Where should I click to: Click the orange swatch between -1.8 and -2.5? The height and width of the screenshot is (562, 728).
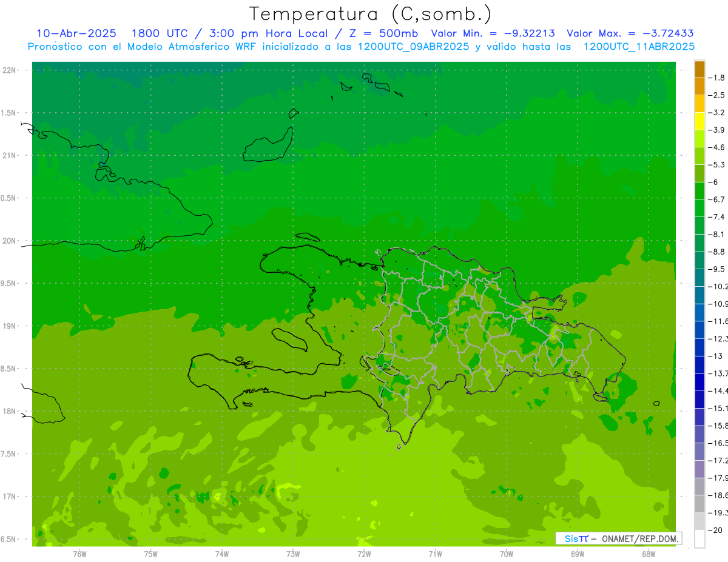[x=699, y=87]
